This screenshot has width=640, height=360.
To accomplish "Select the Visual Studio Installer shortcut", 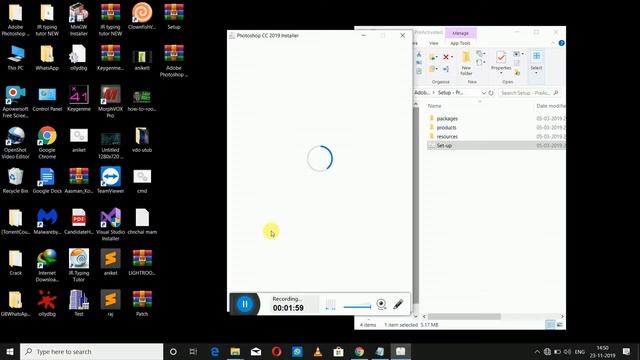I will point(110,224).
